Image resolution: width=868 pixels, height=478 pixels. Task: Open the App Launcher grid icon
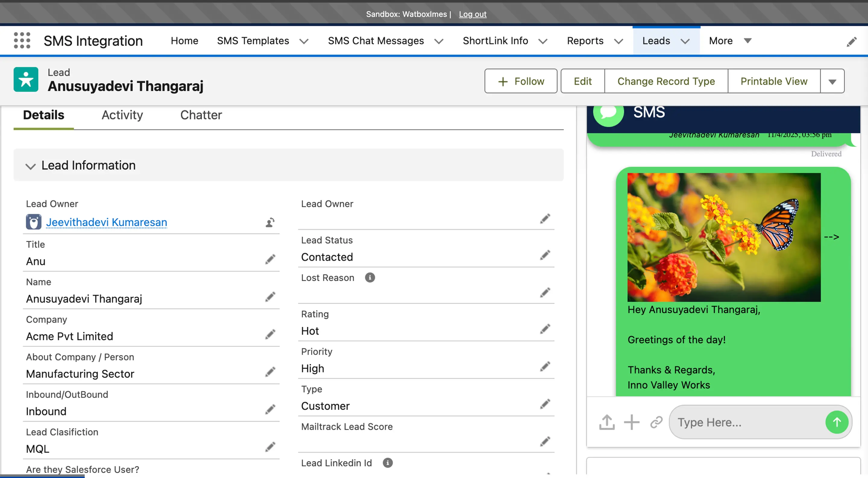coord(22,41)
